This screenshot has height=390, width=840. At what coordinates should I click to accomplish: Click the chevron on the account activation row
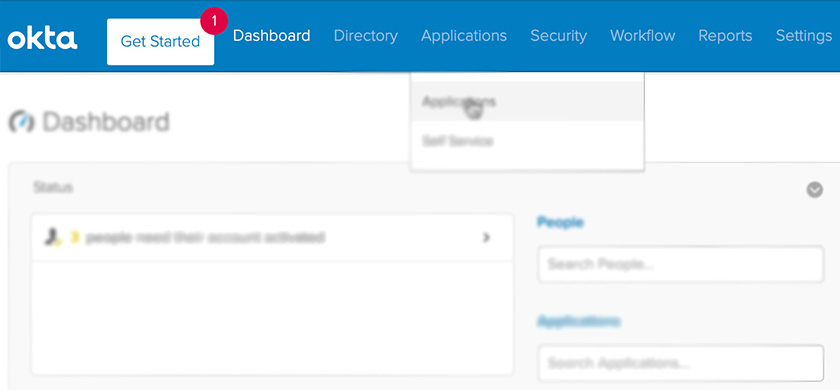click(x=486, y=237)
